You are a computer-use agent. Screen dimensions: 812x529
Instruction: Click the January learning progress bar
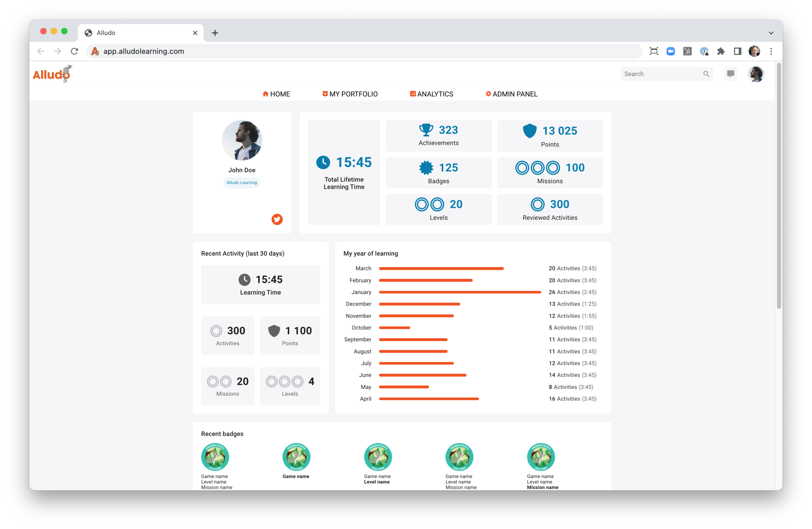pos(460,292)
